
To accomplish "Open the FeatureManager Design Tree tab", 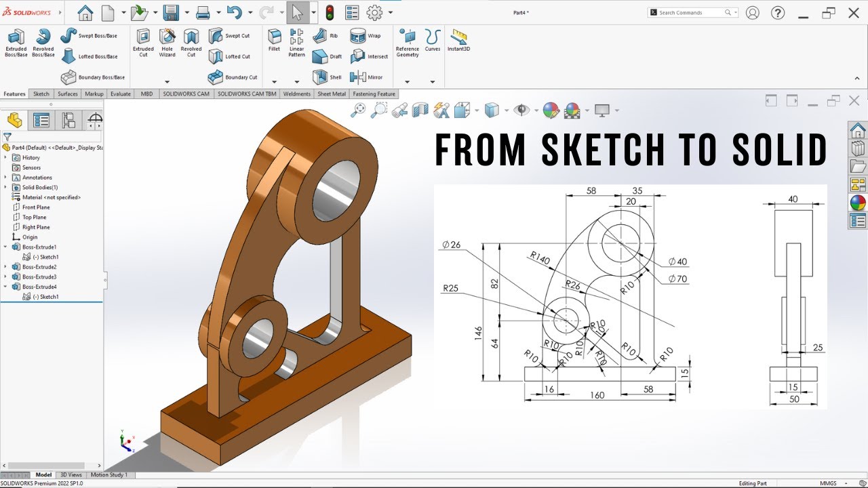I will tap(15, 120).
